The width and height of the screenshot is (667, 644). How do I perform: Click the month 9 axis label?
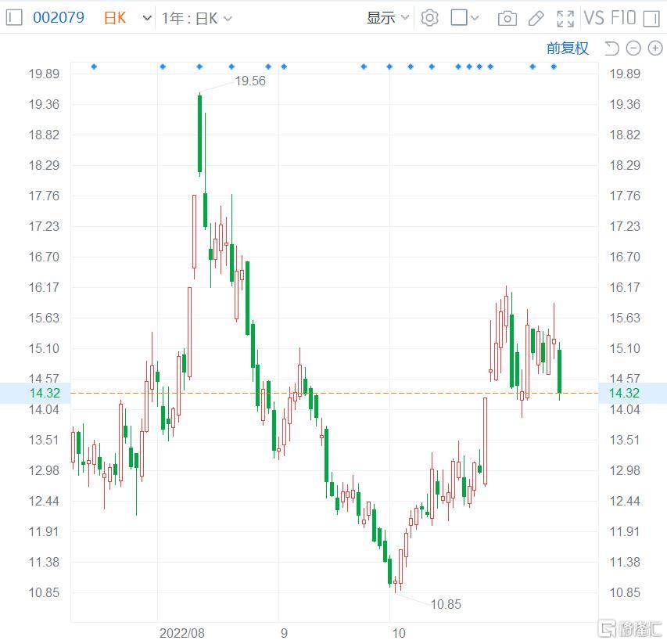point(284,633)
